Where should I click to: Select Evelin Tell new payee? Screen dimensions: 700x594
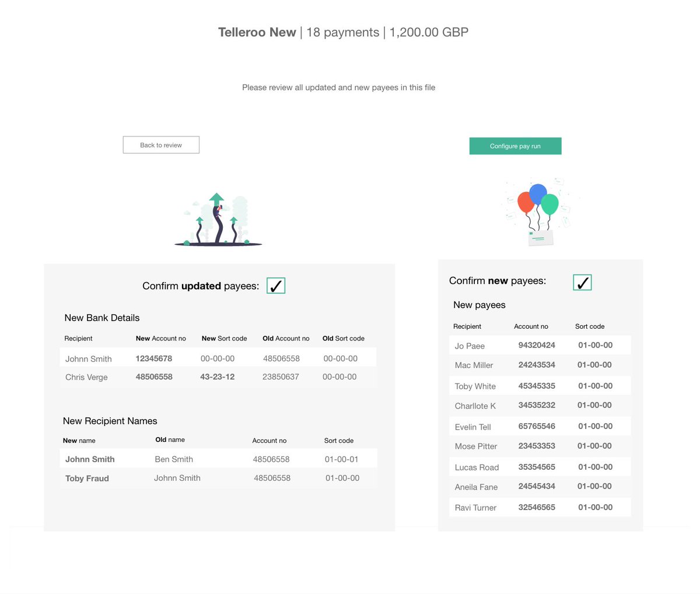pyautogui.click(x=540, y=427)
